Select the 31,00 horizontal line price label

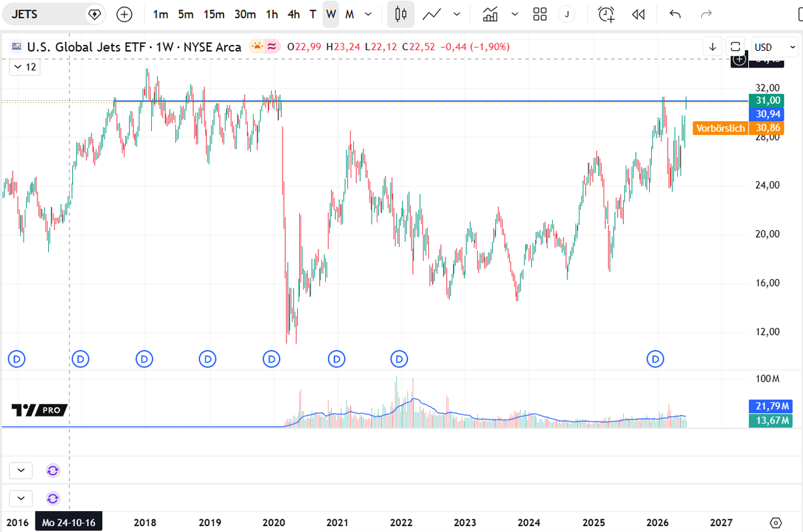[x=768, y=100]
